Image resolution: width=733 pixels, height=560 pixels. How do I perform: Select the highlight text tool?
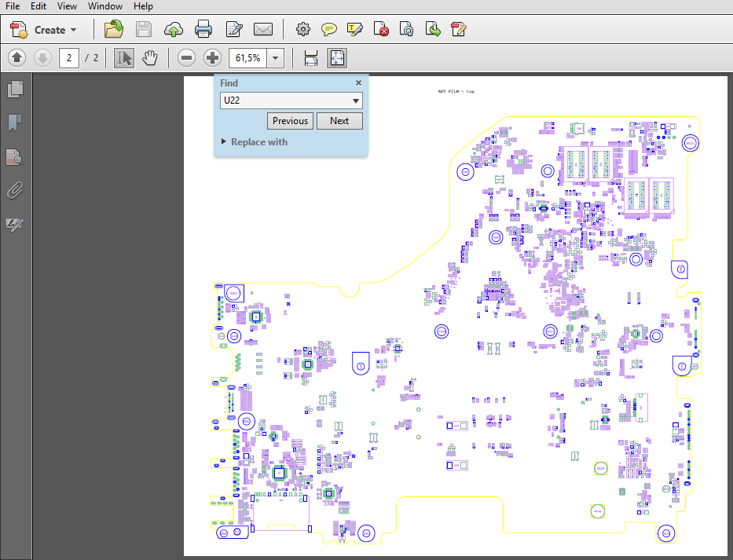coord(355,30)
